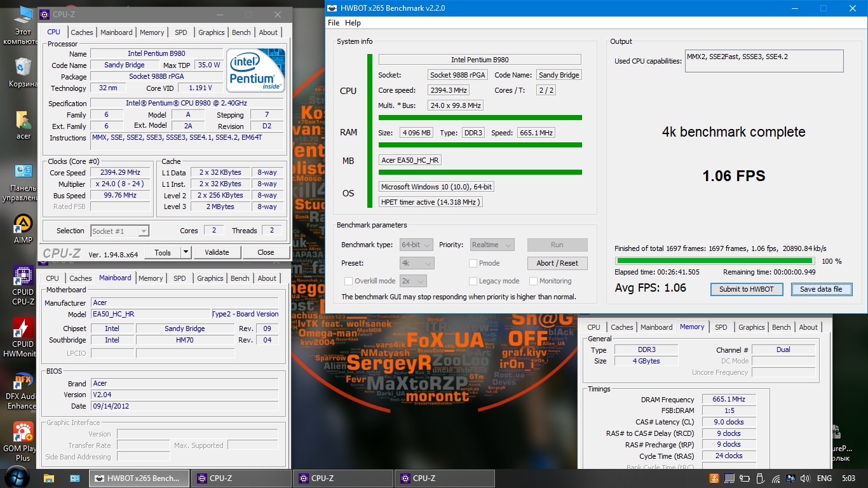The image size is (868, 488).
Task: Expand the Tools dropdown arrow in CPU-Z
Action: (x=186, y=252)
